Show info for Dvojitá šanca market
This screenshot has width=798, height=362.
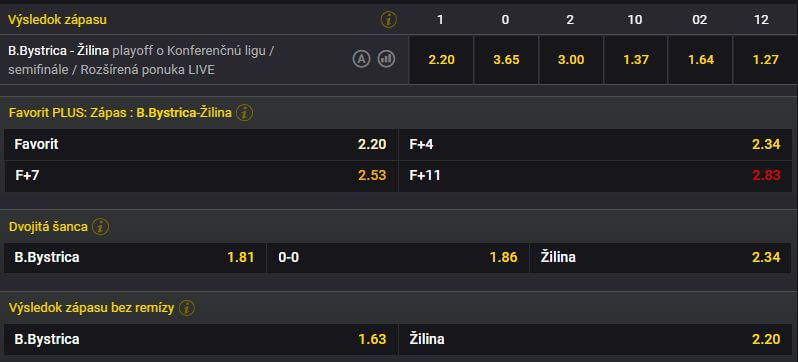[100, 227]
